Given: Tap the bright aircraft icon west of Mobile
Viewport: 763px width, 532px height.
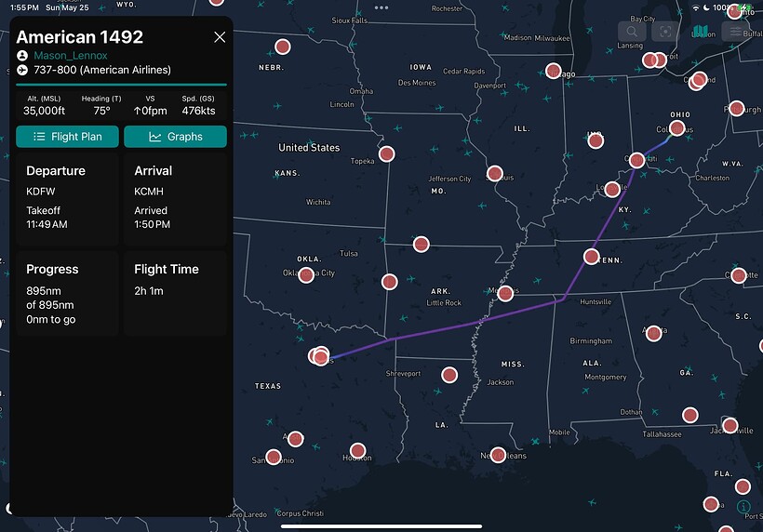Looking at the screenshot, I should point(535,442).
